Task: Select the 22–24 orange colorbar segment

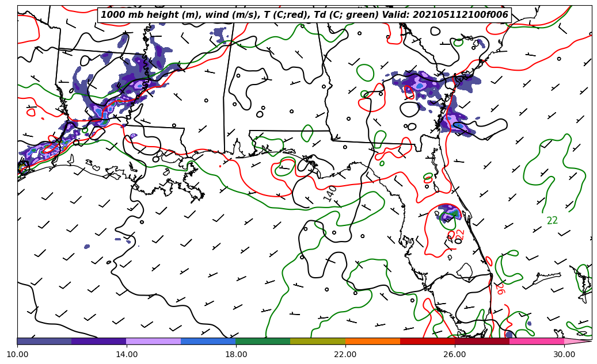Action: (x=372, y=341)
